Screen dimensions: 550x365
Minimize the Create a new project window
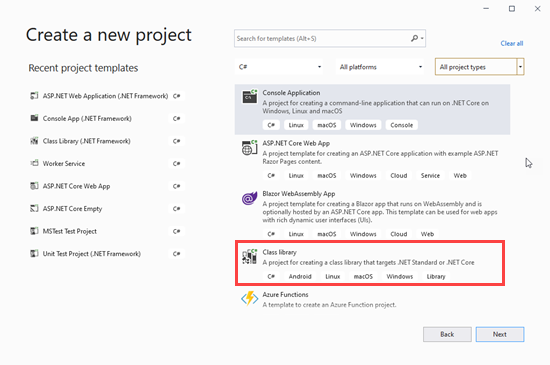tap(486, 9)
